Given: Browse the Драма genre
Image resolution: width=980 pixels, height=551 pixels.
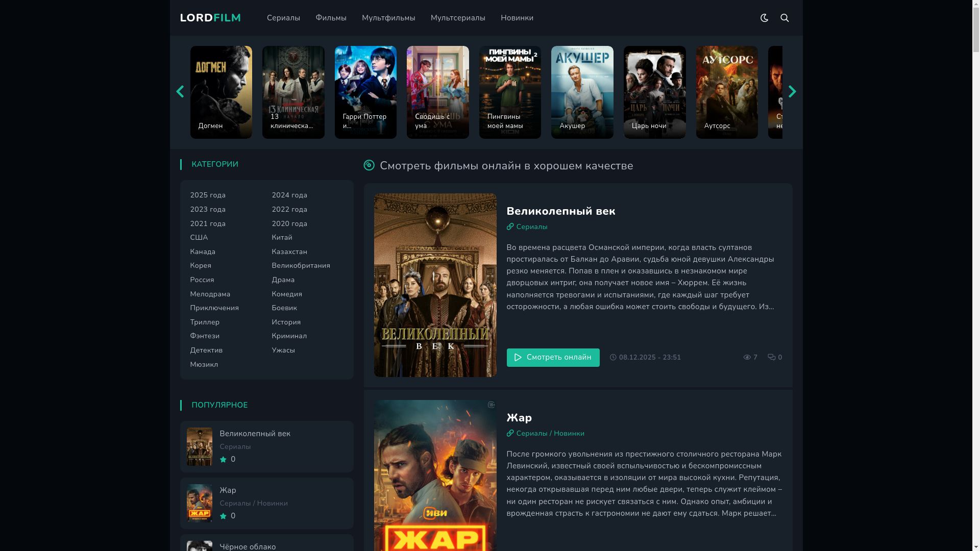Looking at the screenshot, I should coord(283,280).
